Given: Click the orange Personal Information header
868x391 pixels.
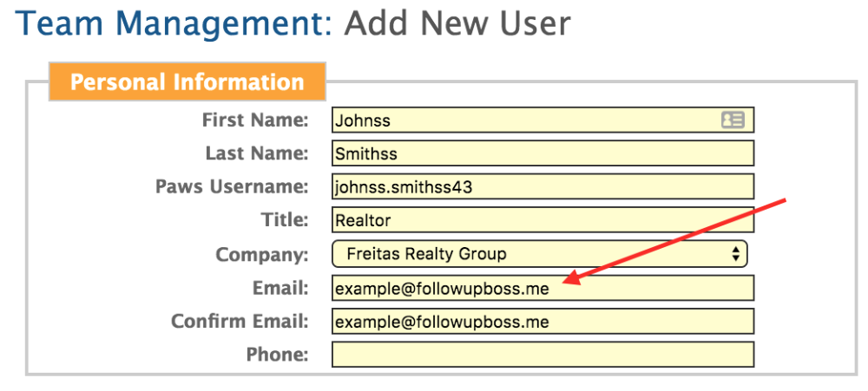Looking at the screenshot, I should 187,81.
